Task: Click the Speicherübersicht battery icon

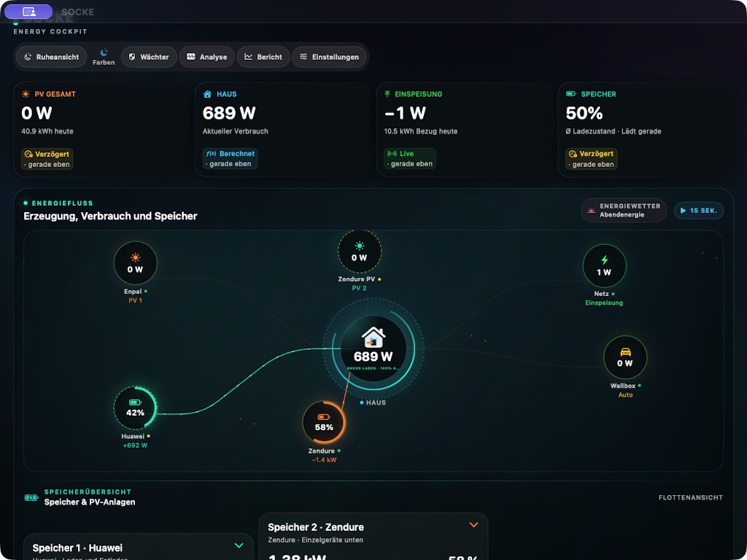Action: pos(31,497)
